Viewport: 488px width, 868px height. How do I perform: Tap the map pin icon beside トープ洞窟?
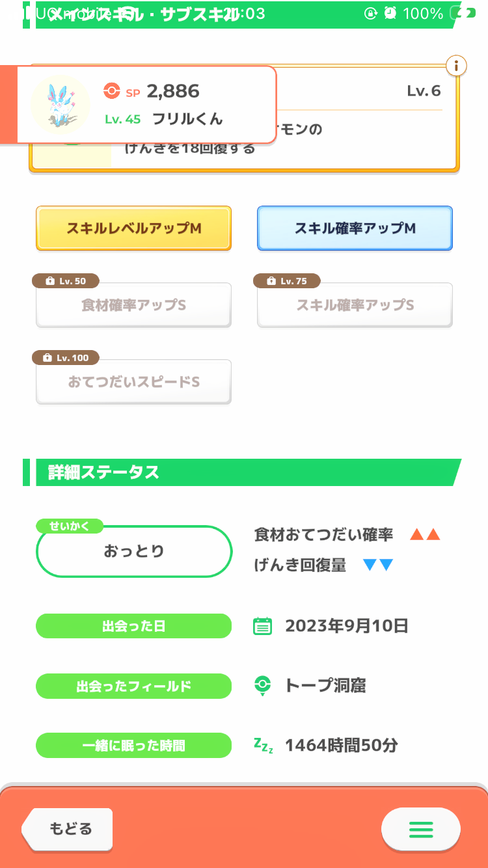[x=262, y=686]
